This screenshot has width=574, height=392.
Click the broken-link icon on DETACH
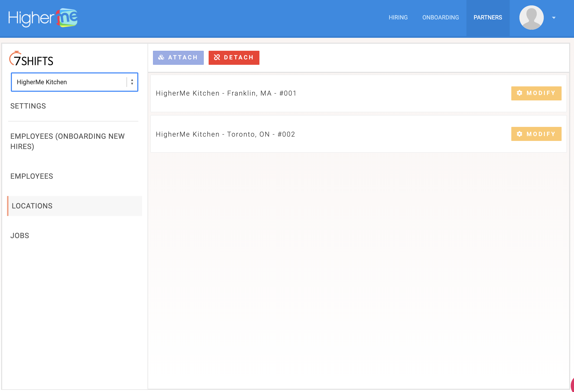tap(217, 58)
